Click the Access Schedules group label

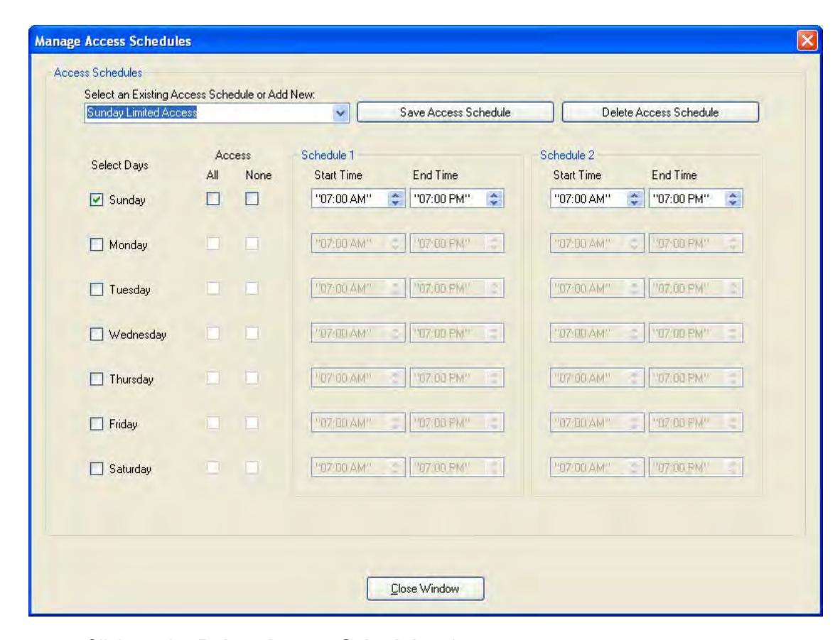coord(98,73)
